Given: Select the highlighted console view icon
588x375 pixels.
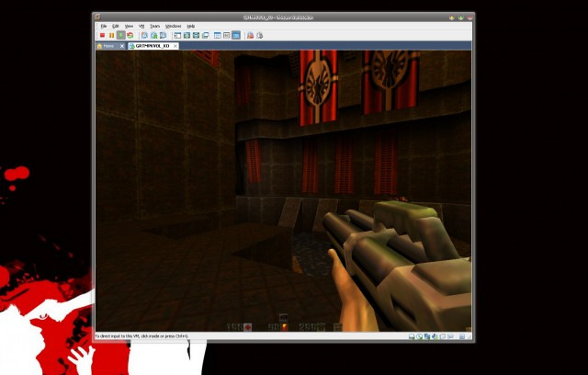Looking at the screenshot, I should pos(236,35).
